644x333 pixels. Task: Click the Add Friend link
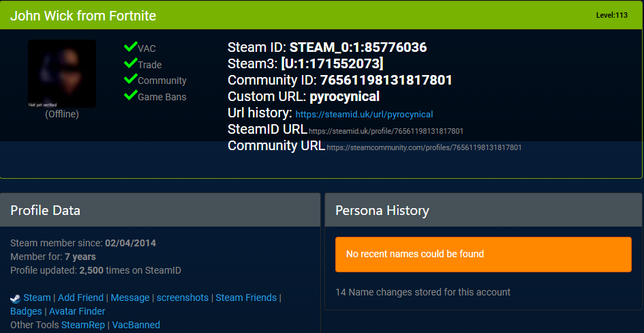pyautogui.click(x=80, y=298)
